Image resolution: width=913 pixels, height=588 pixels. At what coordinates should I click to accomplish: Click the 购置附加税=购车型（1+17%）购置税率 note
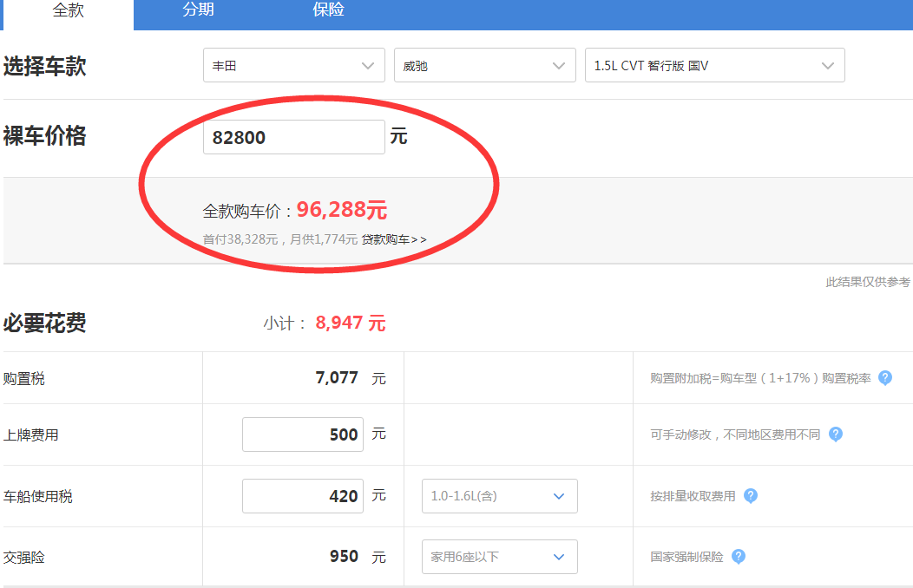pos(760,378)
